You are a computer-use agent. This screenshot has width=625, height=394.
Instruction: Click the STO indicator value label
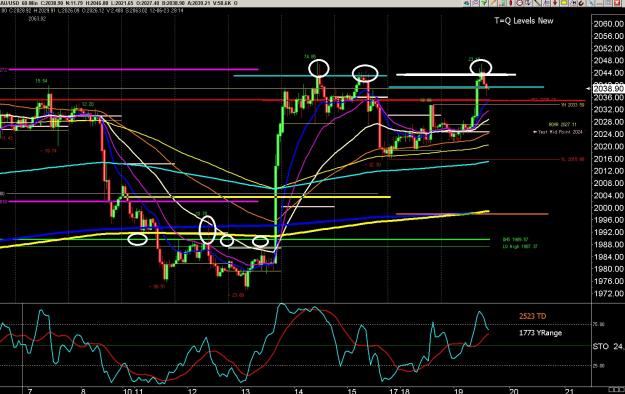609,346
